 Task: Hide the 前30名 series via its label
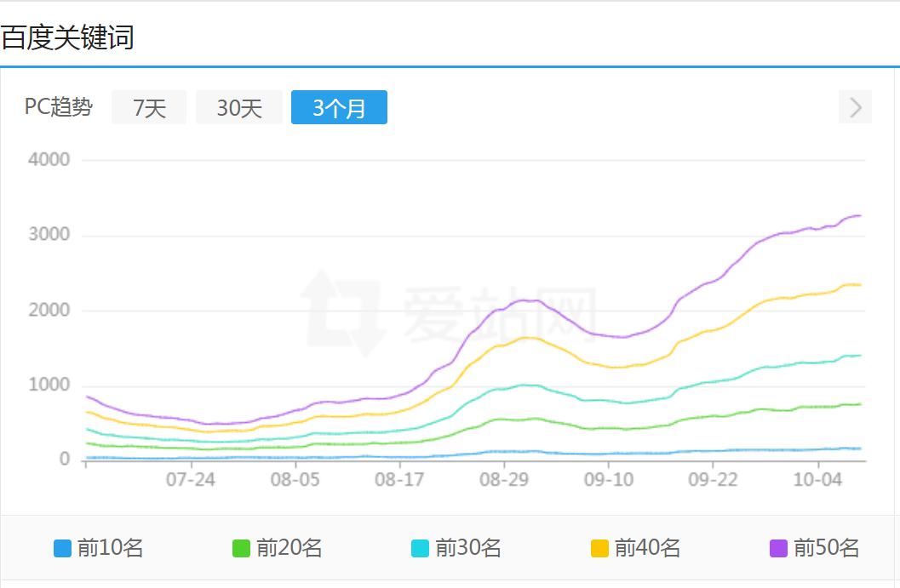pos(468,549)
